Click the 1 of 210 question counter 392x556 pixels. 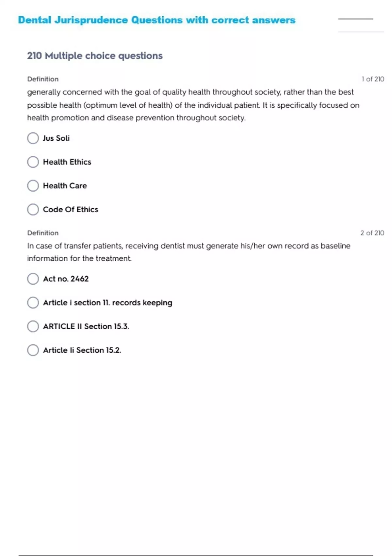[x=373, y=79]
